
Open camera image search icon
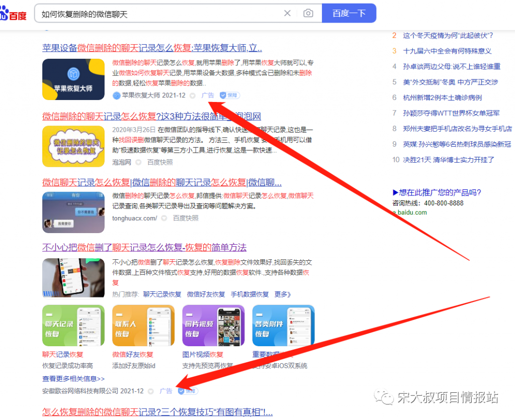pos(308,13)
